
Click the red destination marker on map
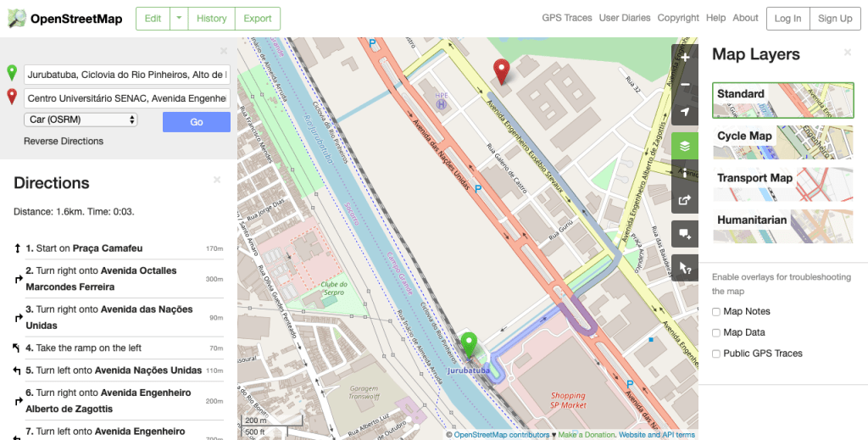click(x=502, y=72)
